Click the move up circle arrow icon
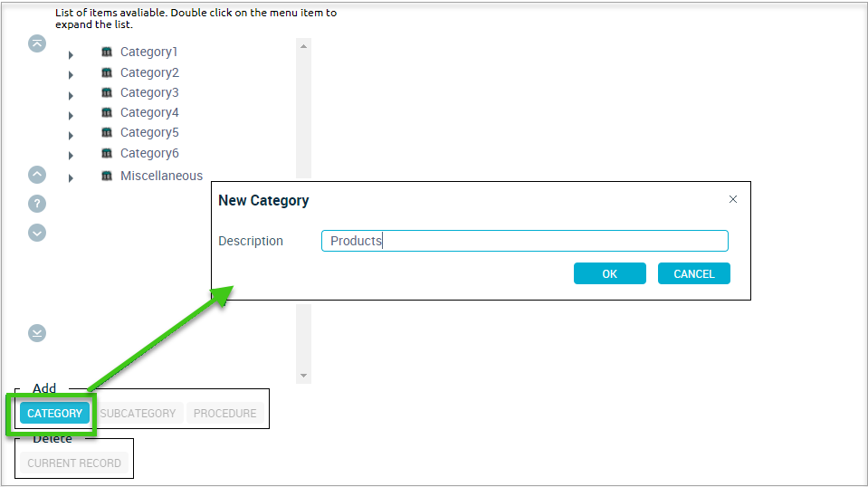Image resolution: width=868 pixels, height=487 pixels. [x=37, y=175]
